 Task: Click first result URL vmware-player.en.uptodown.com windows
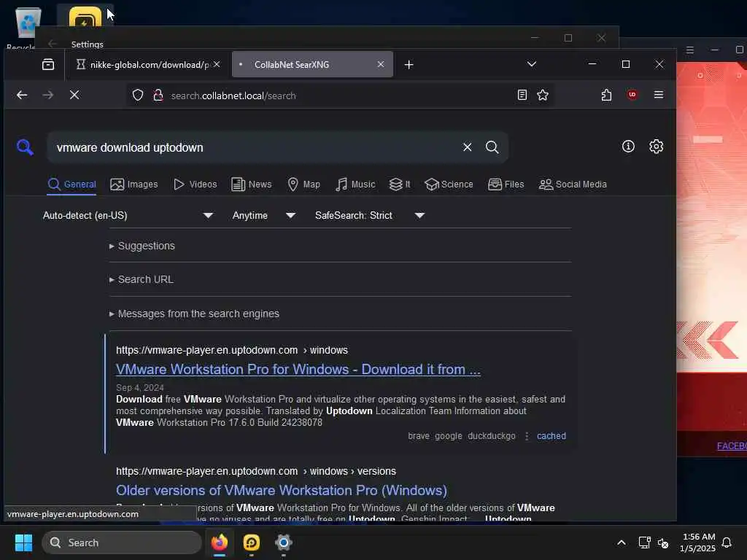tap(232, 350)
